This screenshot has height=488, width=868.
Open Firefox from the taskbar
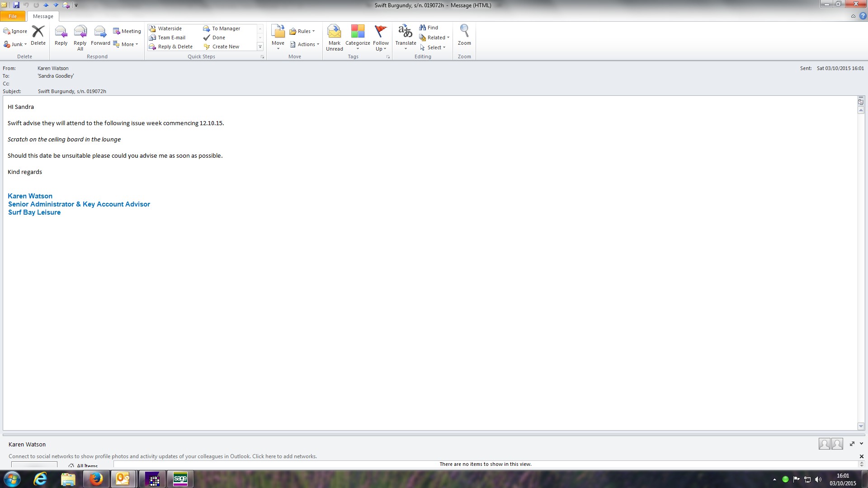[96, 479]
